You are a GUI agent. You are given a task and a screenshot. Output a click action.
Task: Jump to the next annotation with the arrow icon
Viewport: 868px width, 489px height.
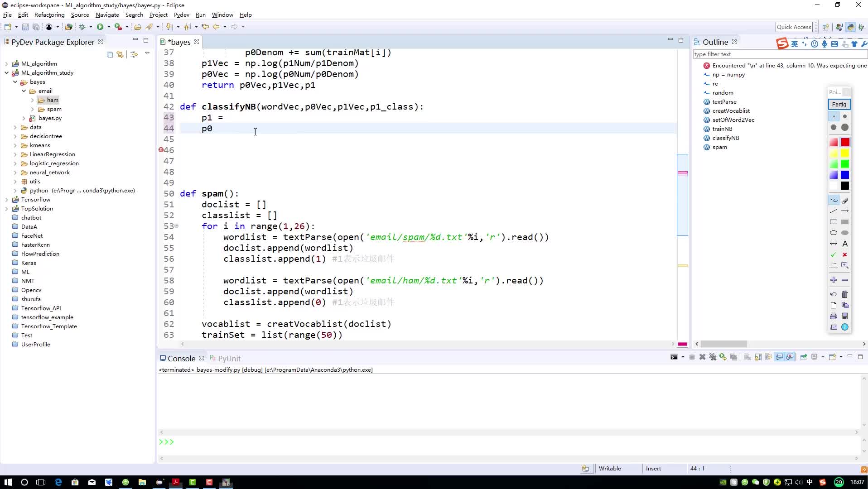pos(169,27)
